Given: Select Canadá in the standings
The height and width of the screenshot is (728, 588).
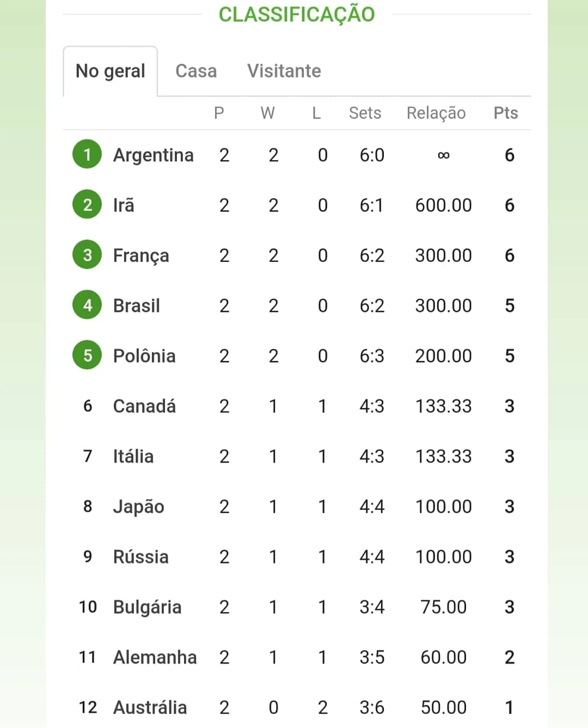Looking at the screenshot, I should [x=144, y=406].
